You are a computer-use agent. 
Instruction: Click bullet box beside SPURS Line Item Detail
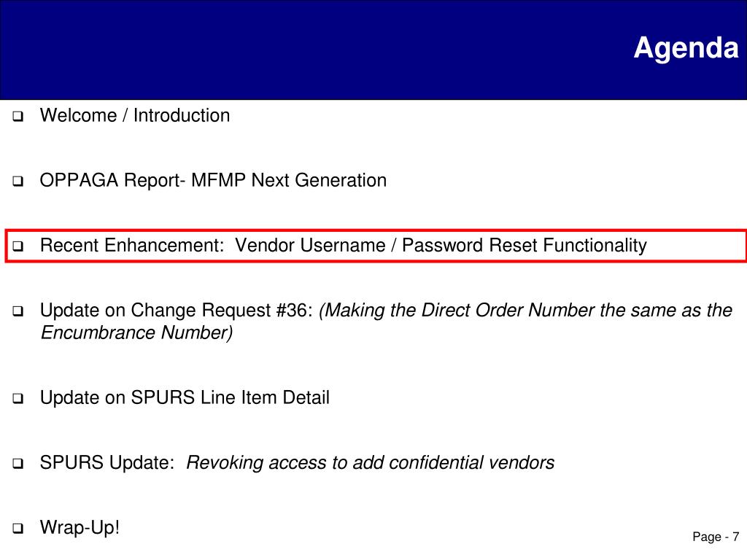pyautogui.click(x=18, y=399)
